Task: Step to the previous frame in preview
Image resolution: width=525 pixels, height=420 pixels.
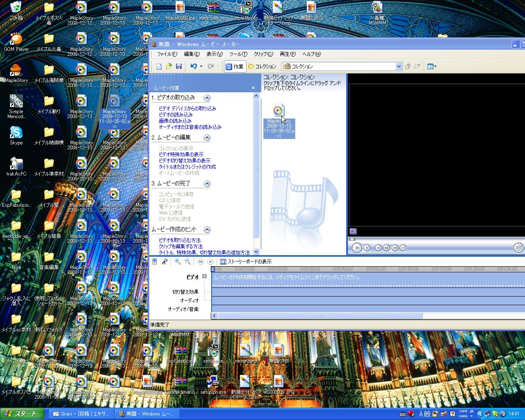Action: tap(387, 248)
